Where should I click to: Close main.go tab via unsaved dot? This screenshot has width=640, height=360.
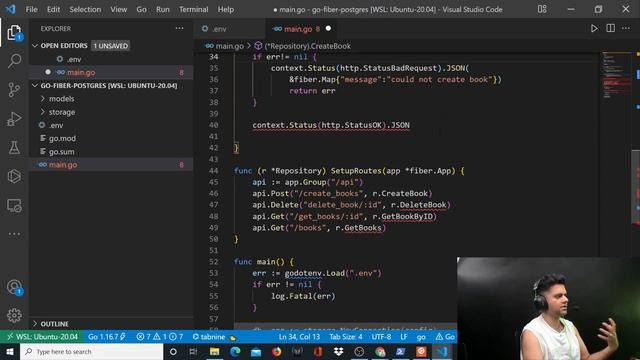pyautogui.click(x=328, y=28)
